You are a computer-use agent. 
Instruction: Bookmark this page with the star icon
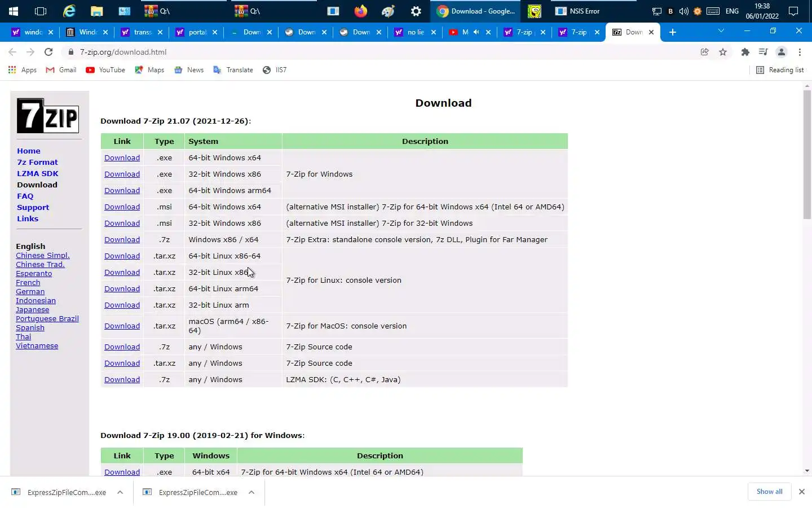(723, 52)
